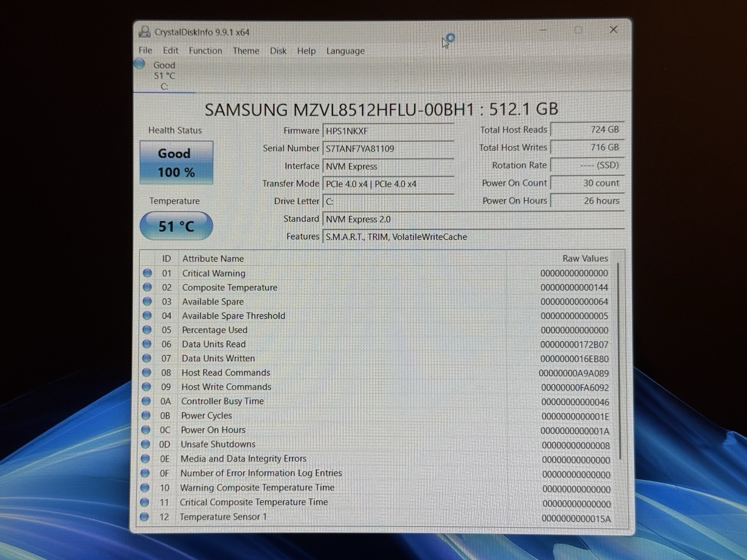747x560 pixels.
Task: Click the Power Cycles status orb
Action: pyautogui.click(x=146, y=415)
